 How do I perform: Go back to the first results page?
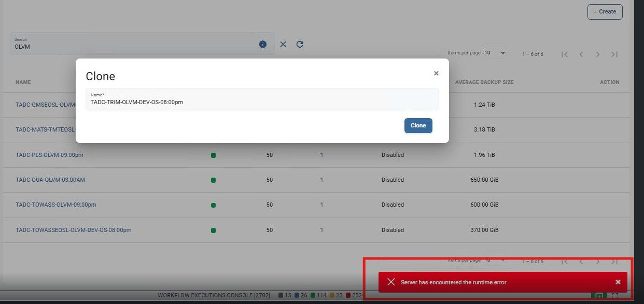click(x=565, y=54)
